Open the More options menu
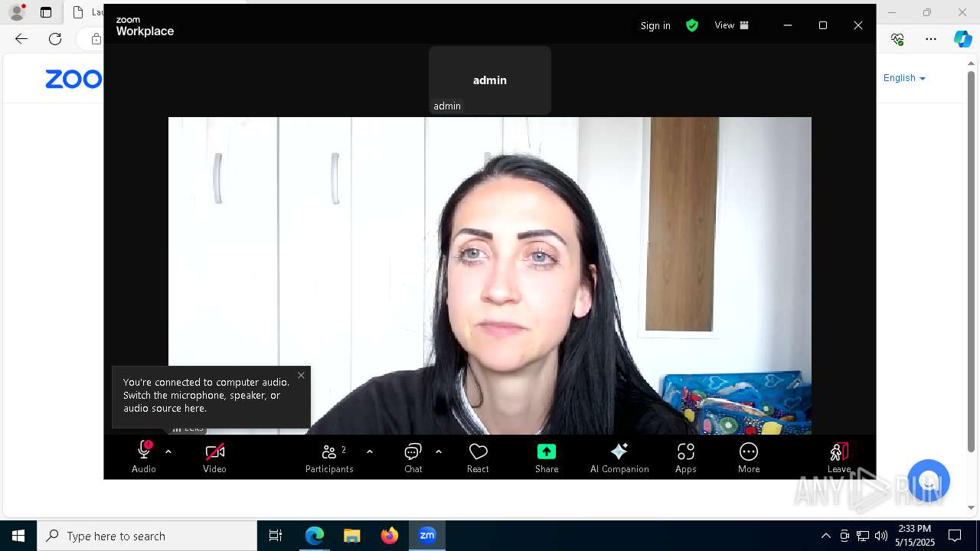The height and width of the screenshot is (551, 980). [749, 457]
